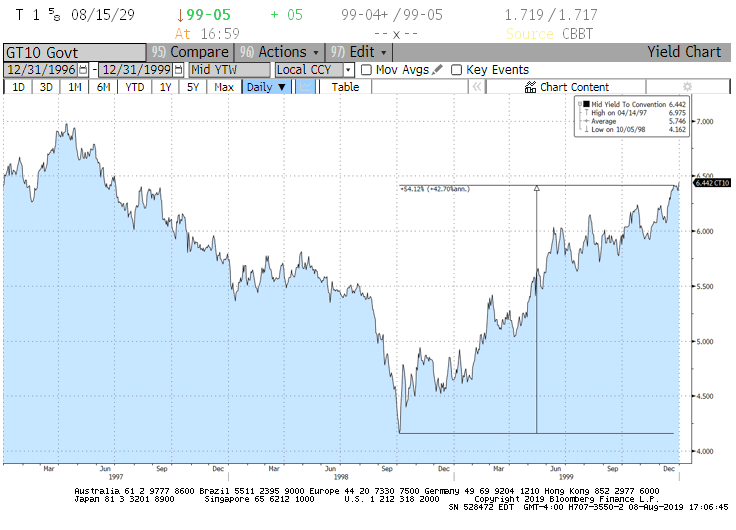The height and width of the screenshot is (530, 736).
Task: Click the GT10 Govt security field
Action: (x=75, y=52)
